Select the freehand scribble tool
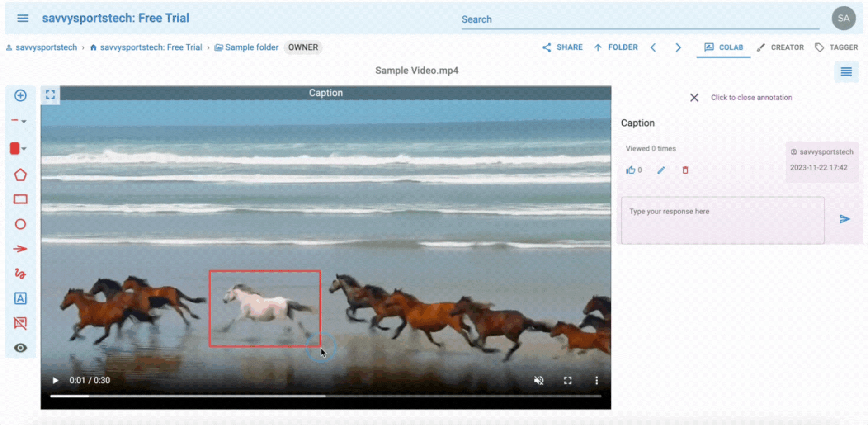The image size is (868, 425). pyautogui.click(x=20, y=274)
